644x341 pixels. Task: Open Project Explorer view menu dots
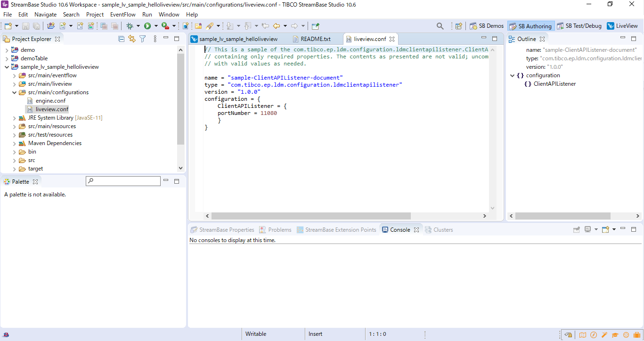point(155,39)
